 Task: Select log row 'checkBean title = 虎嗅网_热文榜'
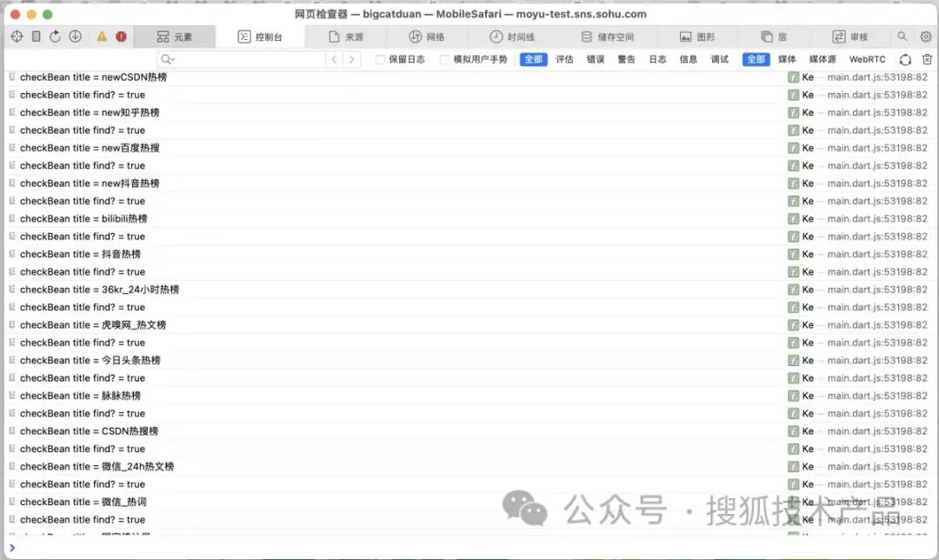tap(469, 324)
